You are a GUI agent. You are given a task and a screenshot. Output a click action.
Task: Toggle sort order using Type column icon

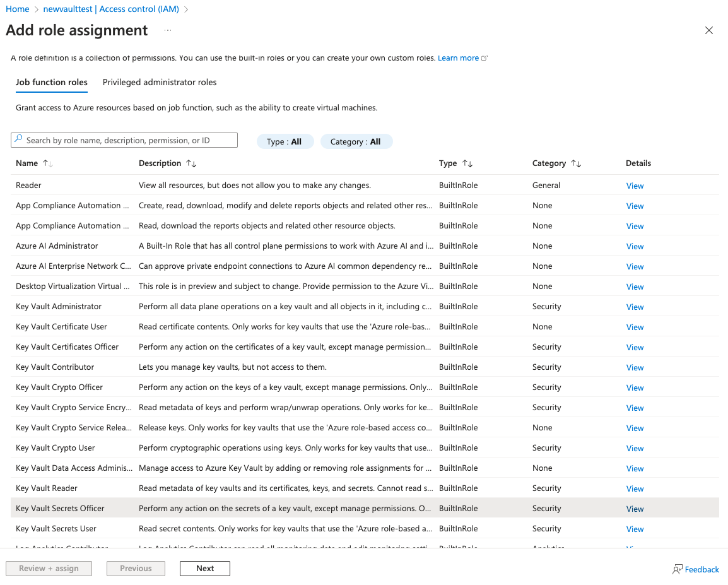coord(467,163)
